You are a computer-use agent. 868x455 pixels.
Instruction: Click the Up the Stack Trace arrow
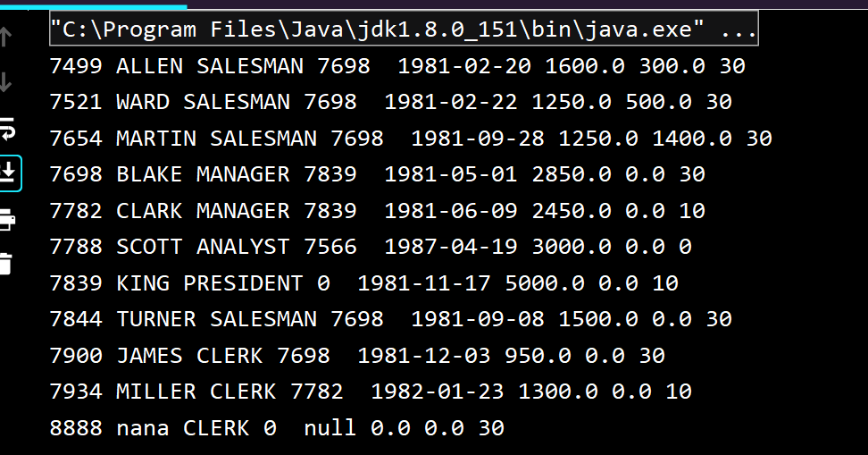coord(5,38)
